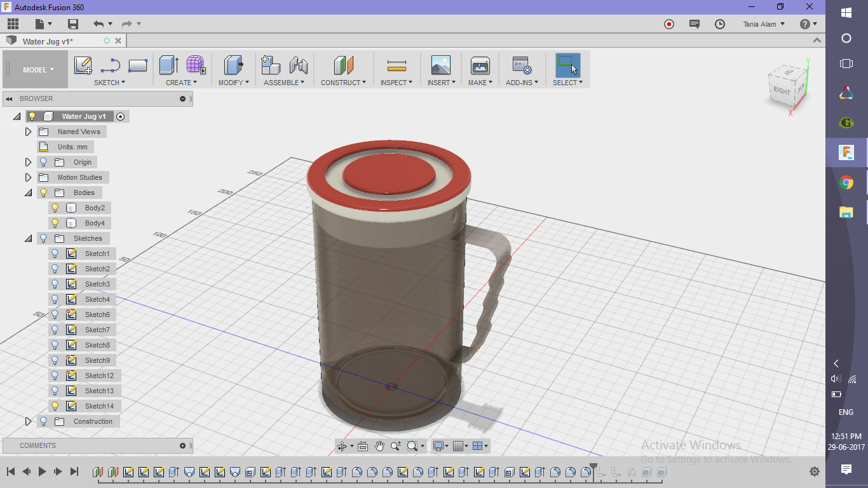Switch to the Water Jug v1 tab
868x488 pixels.
click(48, 41)
